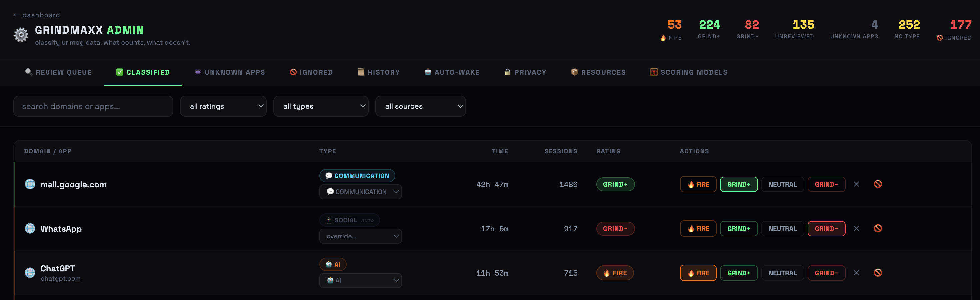Click the GRIND+ rating badge for mail.google.com
The width and height of the screenshot is (980, 300).
(616, 184)
